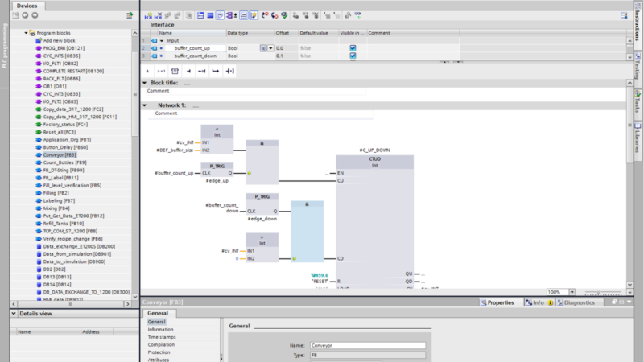644x362 pixels.
Task: Select the Time stamps properties section
Action: (x=161, y=336)
